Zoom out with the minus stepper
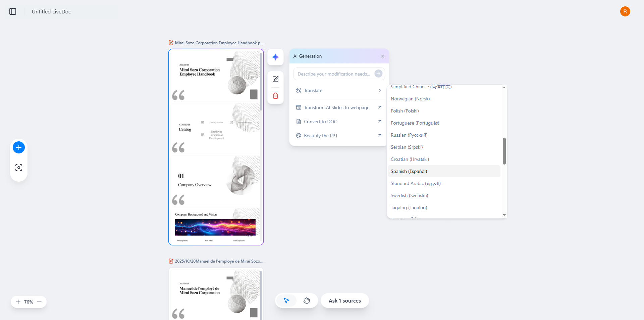 pyautogui.click(x=39, y=302)
